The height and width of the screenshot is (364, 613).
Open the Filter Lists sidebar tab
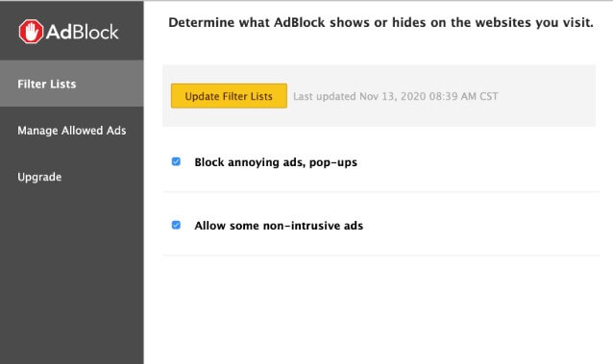coord(71,84)
